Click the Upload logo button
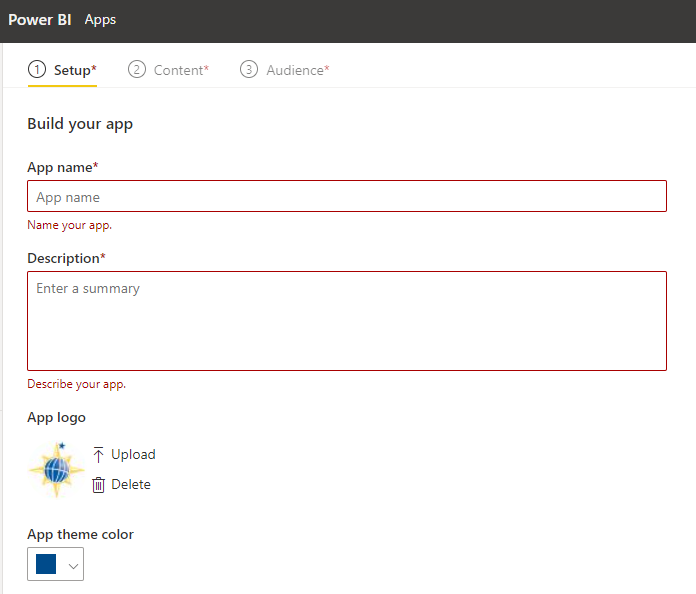This screenshot has width=696, height=594. coord(124,455)
